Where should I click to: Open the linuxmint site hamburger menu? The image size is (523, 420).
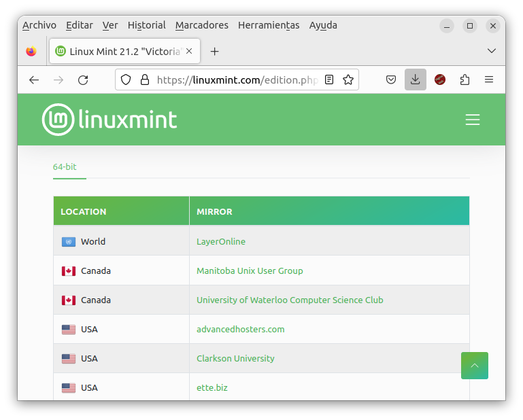click(473, 120)
